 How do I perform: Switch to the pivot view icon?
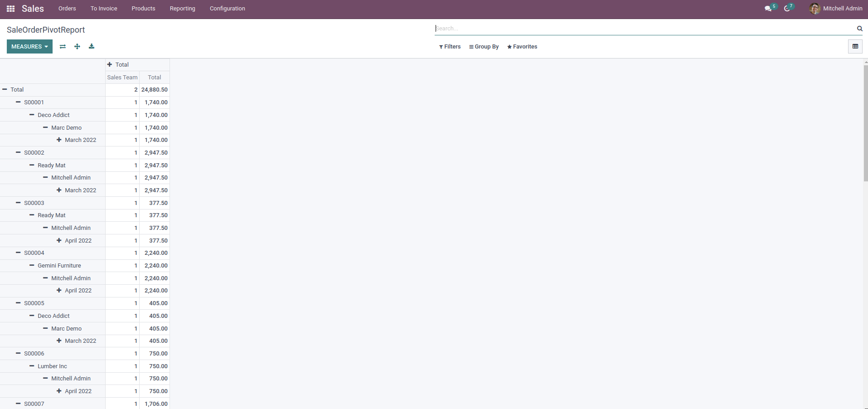coord(855,46)
